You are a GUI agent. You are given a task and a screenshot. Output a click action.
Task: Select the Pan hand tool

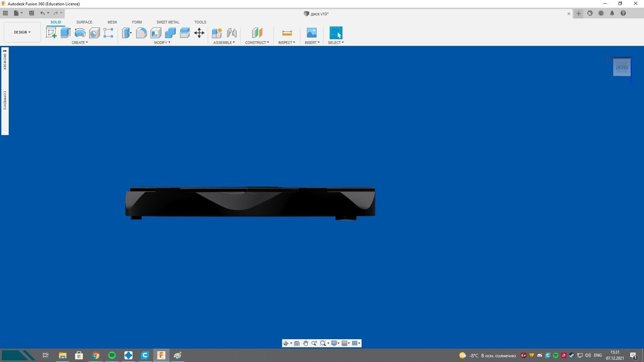coord(306,343)
